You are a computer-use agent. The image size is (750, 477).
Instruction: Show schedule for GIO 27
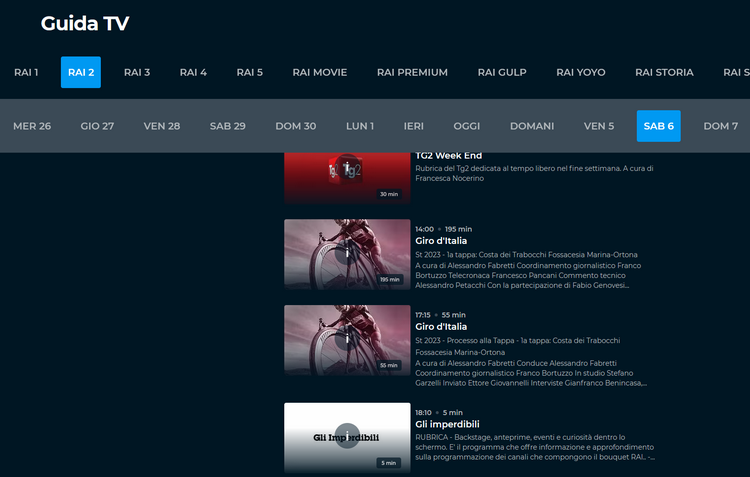pyautogui.click(x=97, y=126)
